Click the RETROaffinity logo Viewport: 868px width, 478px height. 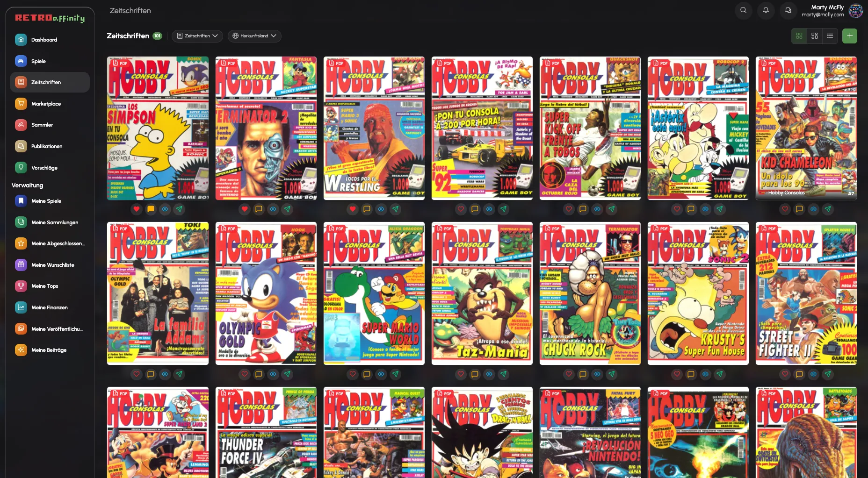50,18
